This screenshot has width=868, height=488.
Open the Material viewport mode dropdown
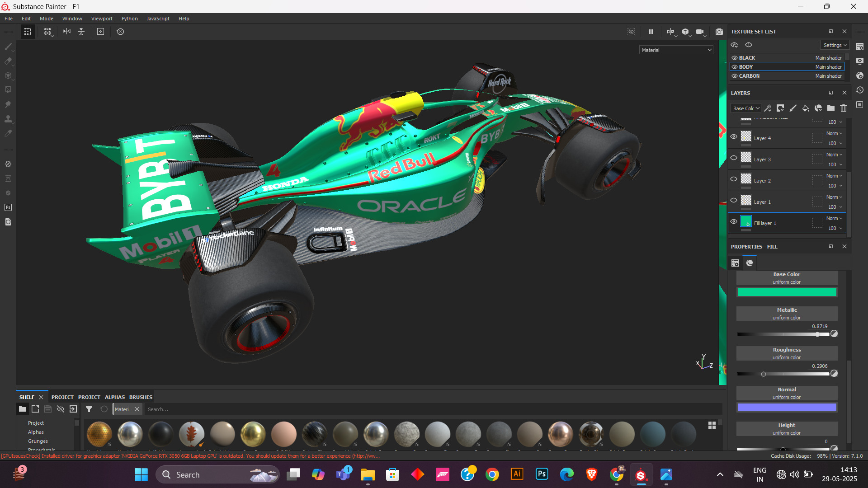[676, 50]
